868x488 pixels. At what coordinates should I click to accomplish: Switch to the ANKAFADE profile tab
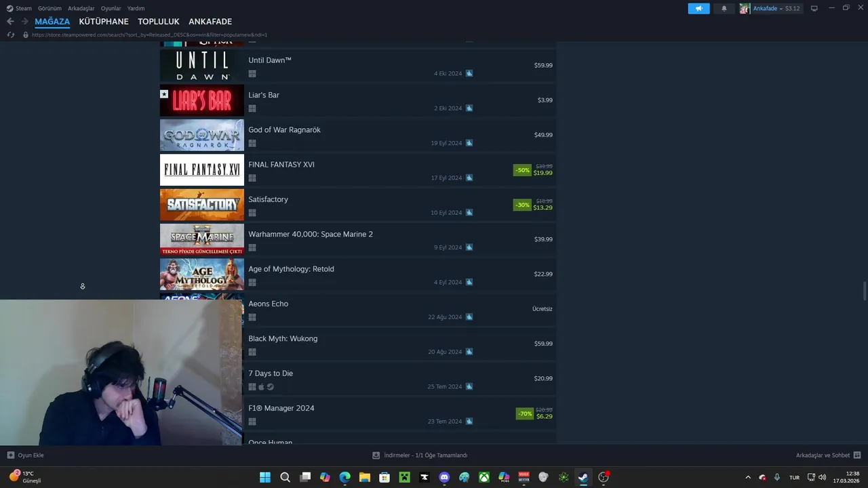210,22
